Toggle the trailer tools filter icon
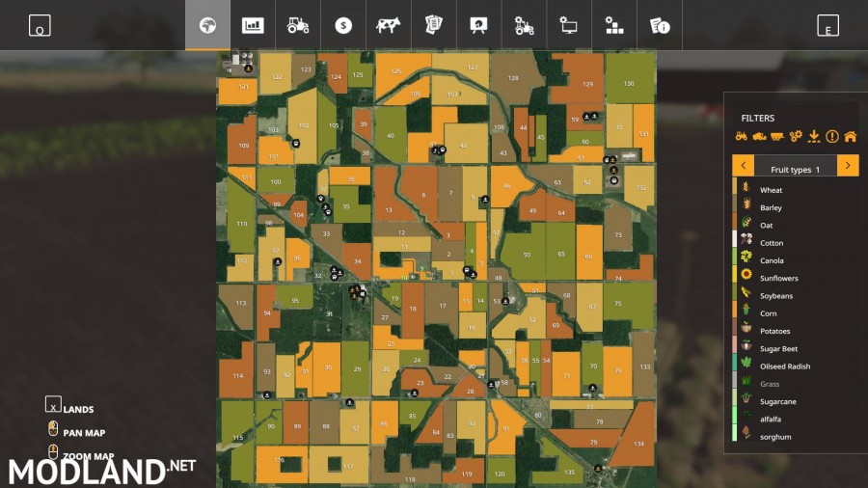Screen dimensions: 868x488 [777, 136]
